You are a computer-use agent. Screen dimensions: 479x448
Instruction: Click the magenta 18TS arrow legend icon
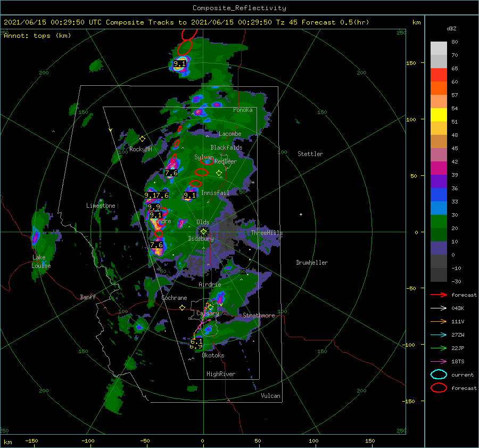[439, 362]
